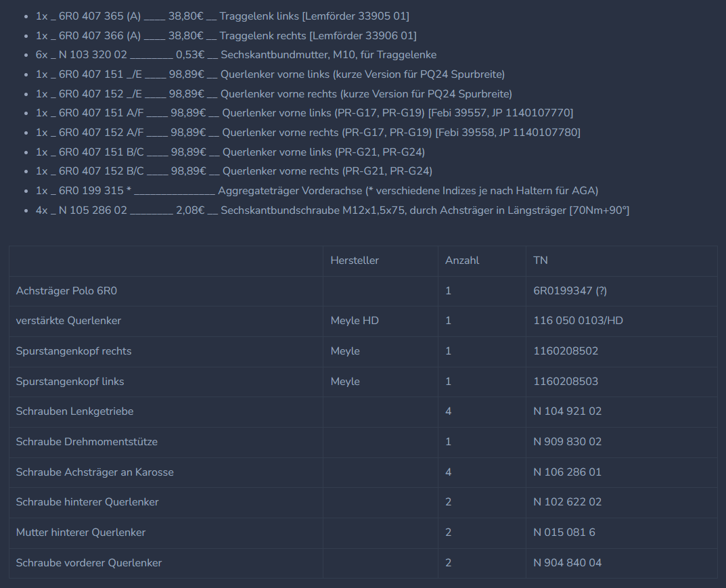The height and width of the screenshot is (588, 726).
Task: Select the Meyle HD manufacturer cell
Action: [x=355, y=321]
